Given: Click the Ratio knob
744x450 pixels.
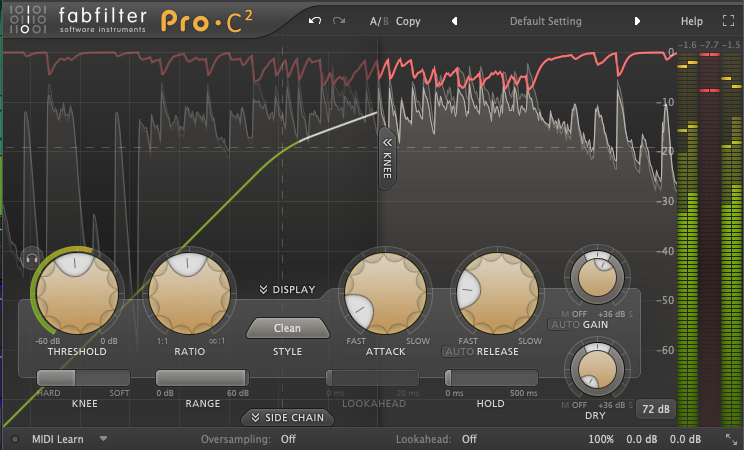Looking at the screenshot, I should (x=189, y=293).
